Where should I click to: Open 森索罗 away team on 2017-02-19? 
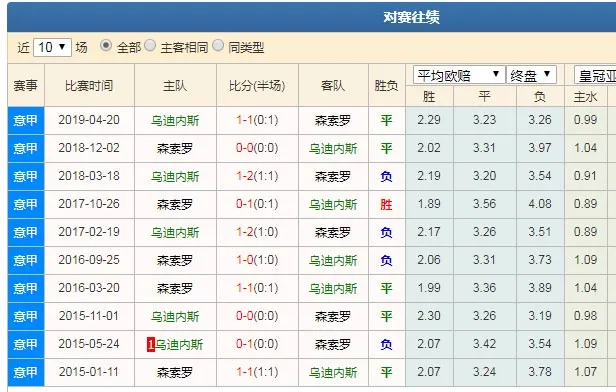coord(333,232)
